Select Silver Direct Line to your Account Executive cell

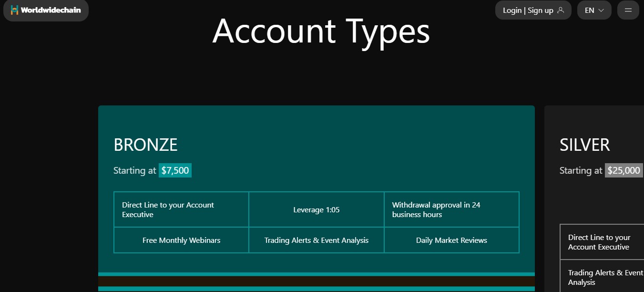coord(602,242)
